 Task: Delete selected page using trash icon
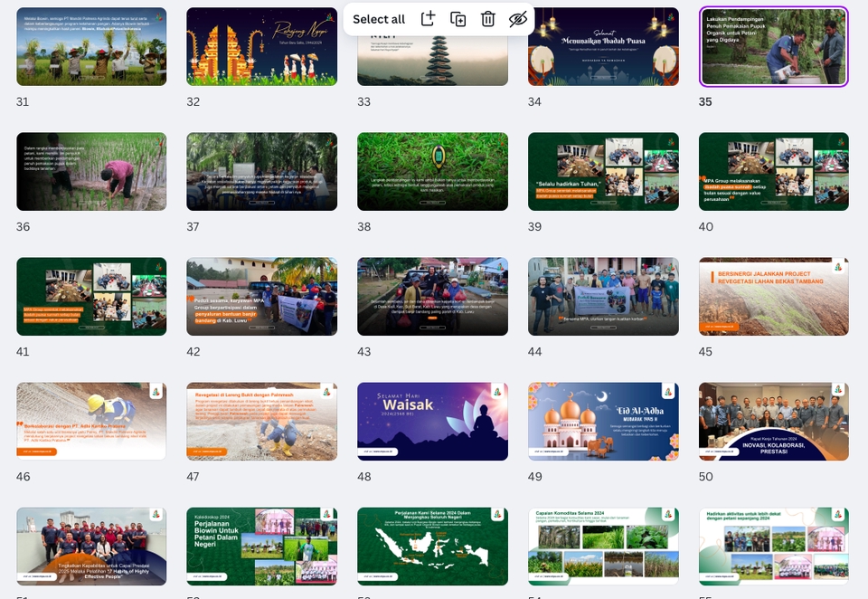[x=487, y=19]
